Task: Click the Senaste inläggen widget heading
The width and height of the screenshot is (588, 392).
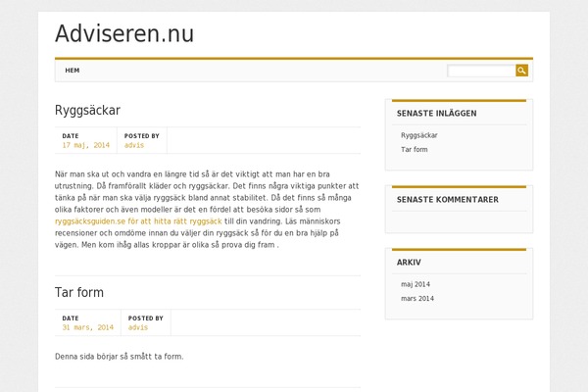Action: [436, 114]
